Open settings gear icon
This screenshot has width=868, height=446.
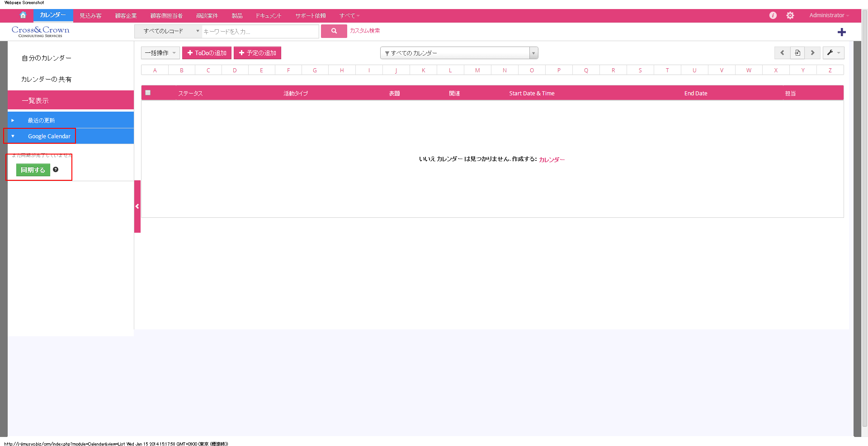[x=790, y=15]
